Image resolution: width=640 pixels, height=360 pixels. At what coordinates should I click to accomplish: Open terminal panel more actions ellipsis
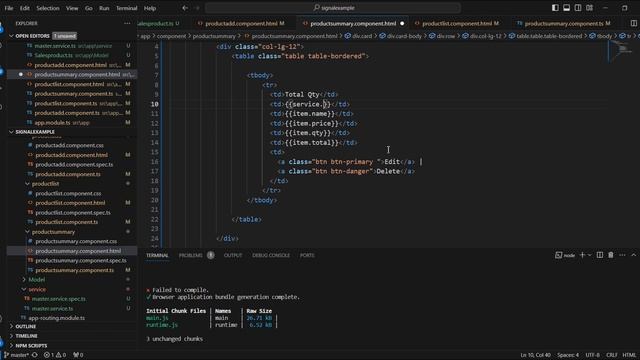(622, 255)
